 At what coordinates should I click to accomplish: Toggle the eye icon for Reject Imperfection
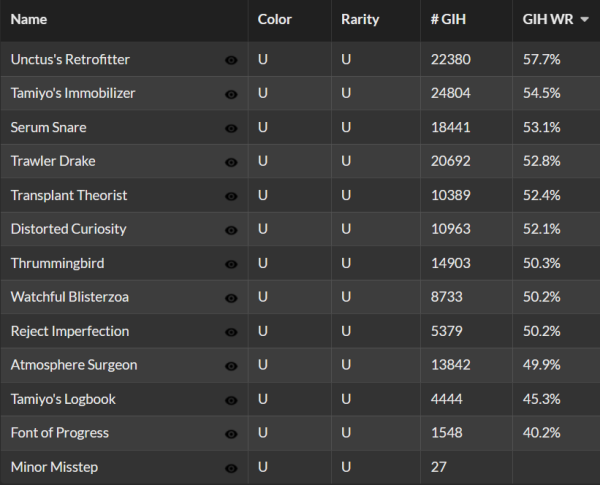point(231,332)
